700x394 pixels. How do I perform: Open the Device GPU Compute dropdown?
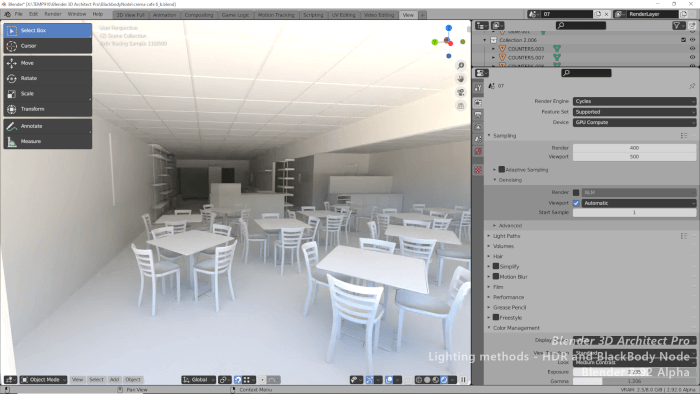[x=634, y=122]
